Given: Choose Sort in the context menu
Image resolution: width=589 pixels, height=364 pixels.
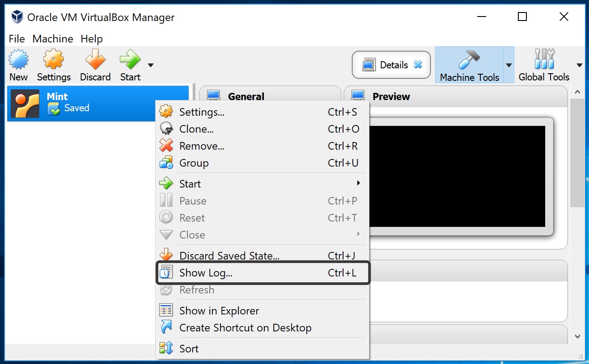Looking at the screenshot, I should pyautogui.click(x=263, y=348).
